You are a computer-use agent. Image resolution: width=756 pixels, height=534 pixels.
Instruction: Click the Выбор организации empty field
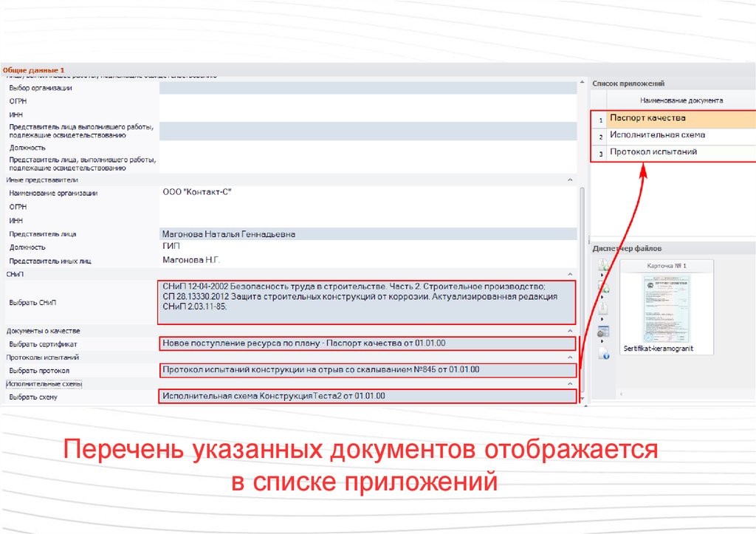[x=367, y=88]
